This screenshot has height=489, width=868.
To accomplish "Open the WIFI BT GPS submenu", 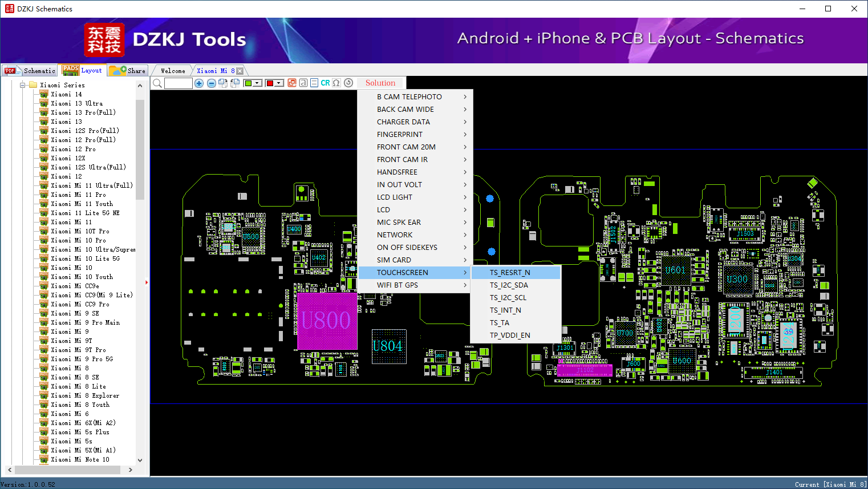I will click(415, 285).
